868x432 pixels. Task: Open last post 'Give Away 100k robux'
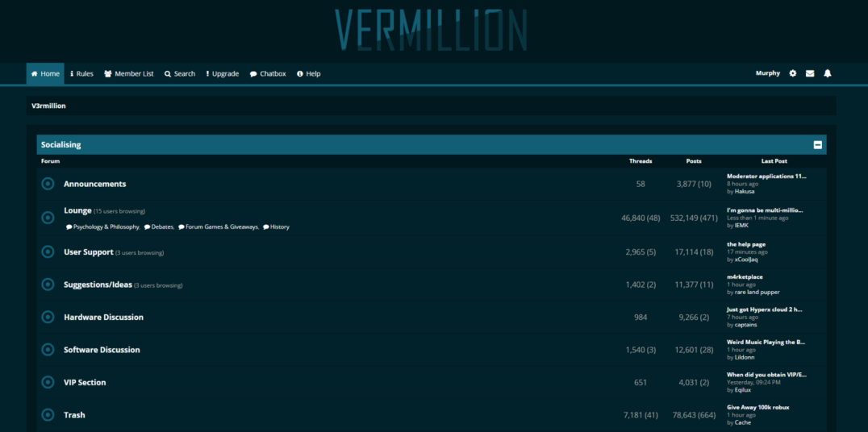click(757, 407)
